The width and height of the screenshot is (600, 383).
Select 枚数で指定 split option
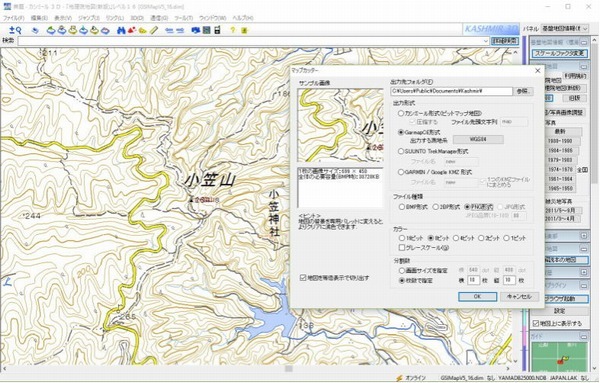pyautogui.click(x=402, y=280)
